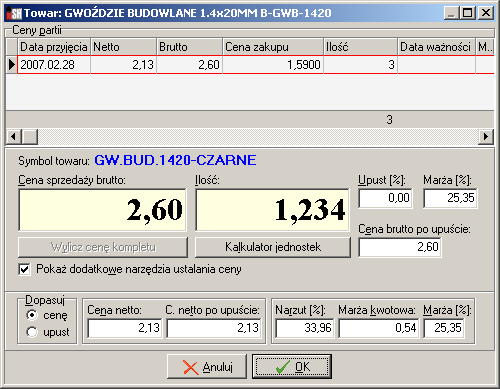
Task: Focus the bottom 'Marża [%]' field in tools panel
Action: tap(444, 328)
